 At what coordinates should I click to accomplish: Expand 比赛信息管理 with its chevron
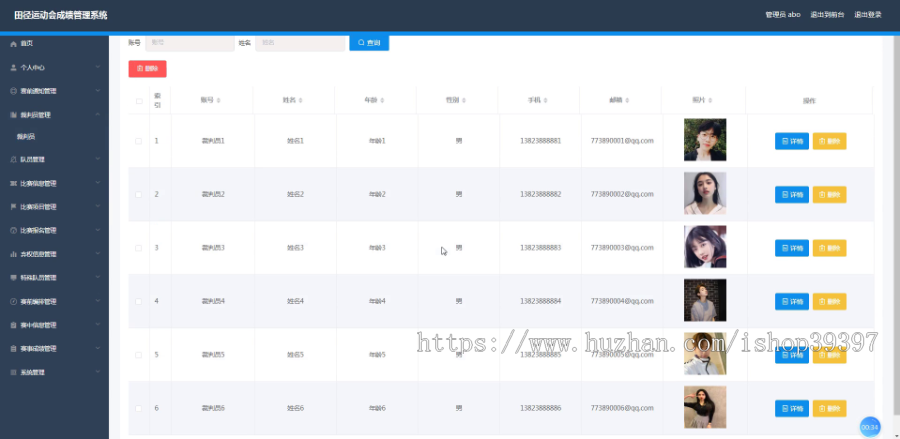(x=98, y=183)
